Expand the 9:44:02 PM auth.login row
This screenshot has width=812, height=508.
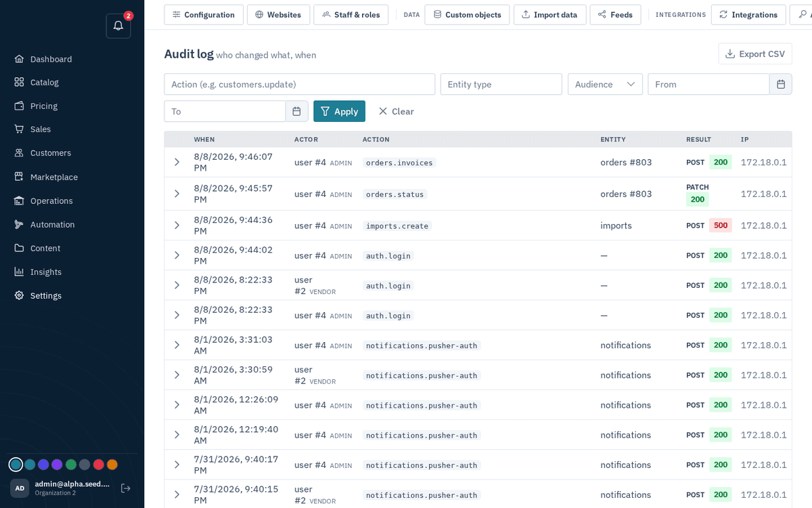[x=177, y=255]
